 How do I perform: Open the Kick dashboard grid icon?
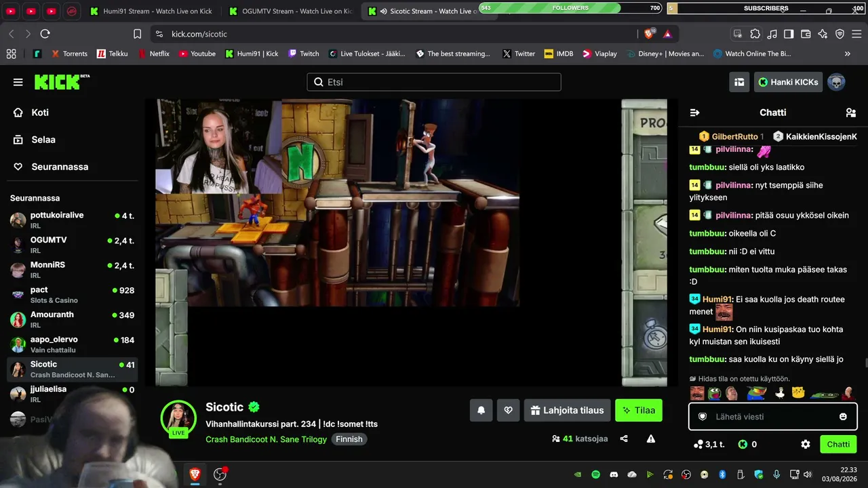pyautogui.click(x=739, y=82)
